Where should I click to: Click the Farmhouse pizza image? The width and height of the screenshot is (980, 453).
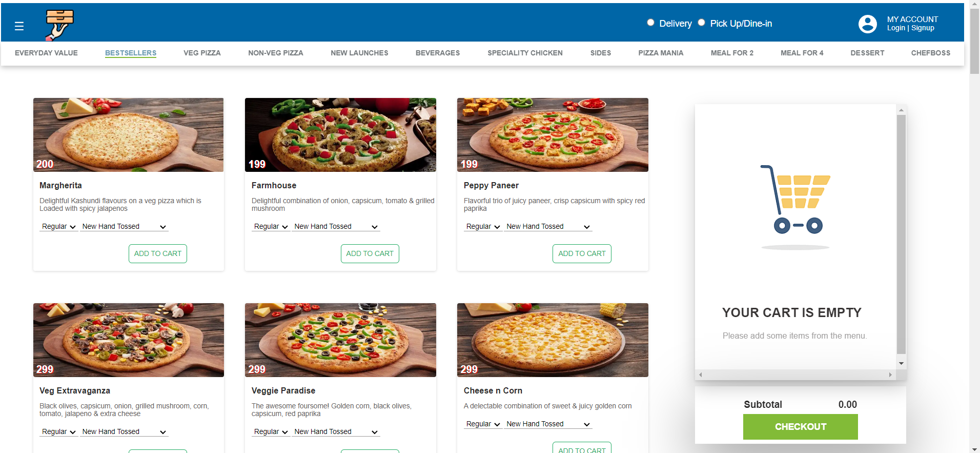[340, 134]
